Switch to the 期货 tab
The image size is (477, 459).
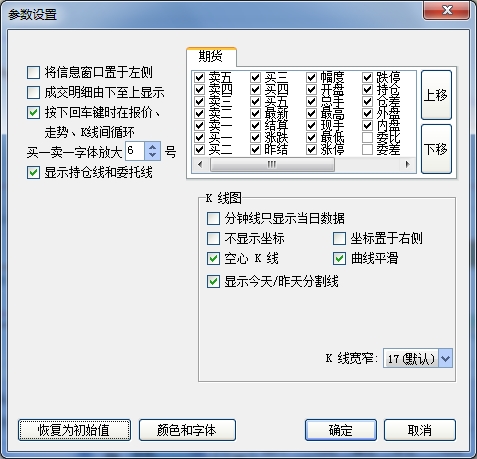tap(211, 56)
